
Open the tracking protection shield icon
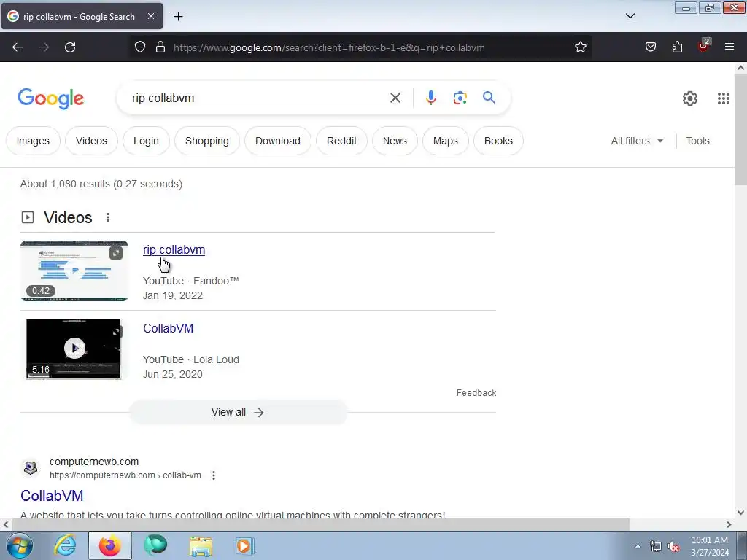pyautogui.click(x=139, y=47)
